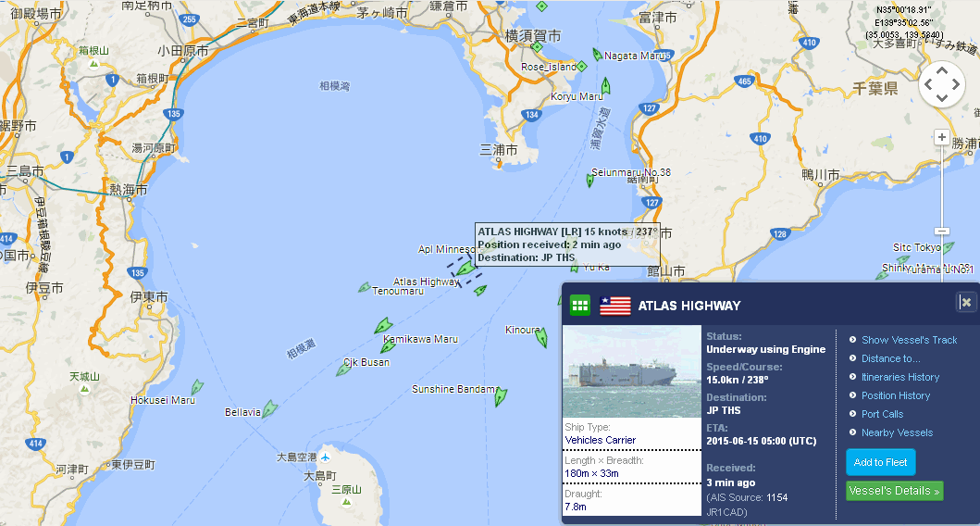980x526 pixels.
Task: Zoom in with the plus button
Action: [942, 137]
